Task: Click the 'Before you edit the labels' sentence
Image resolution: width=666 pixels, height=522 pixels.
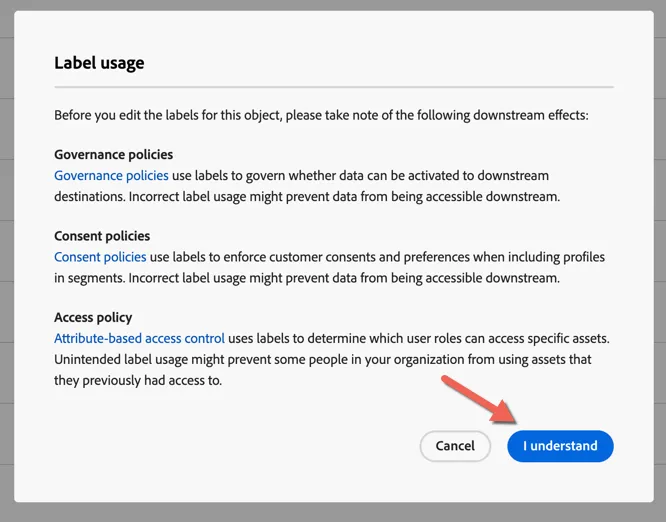Action: click(x=322, y=116)
